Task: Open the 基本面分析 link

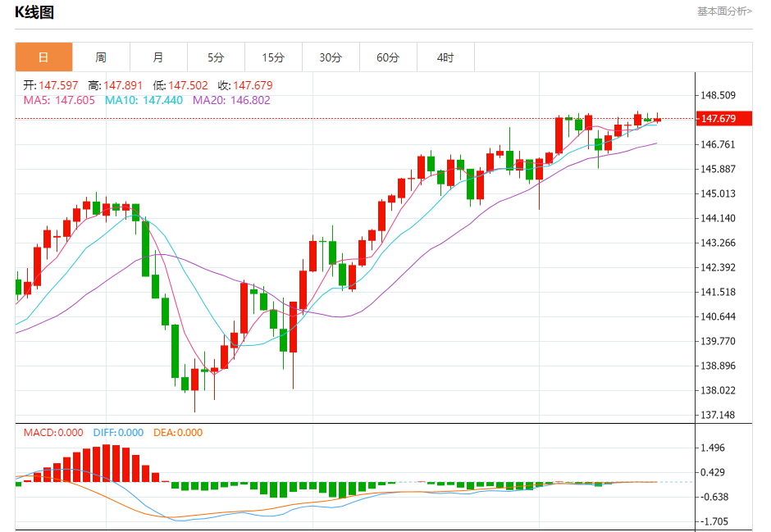Action: pyautogui.click(x=724, y=11)
